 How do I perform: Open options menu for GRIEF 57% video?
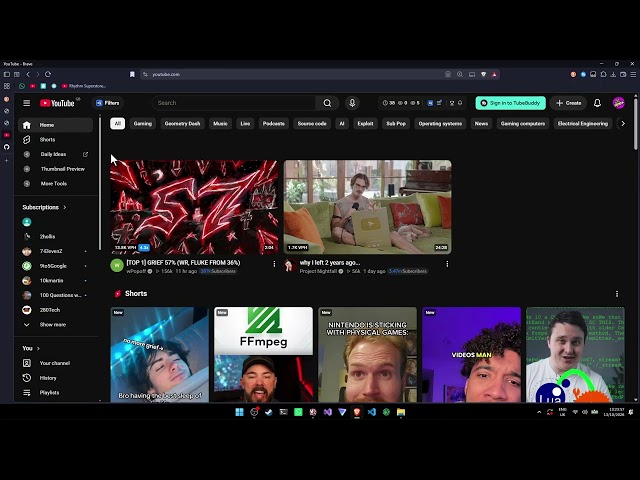coord(274,264)
